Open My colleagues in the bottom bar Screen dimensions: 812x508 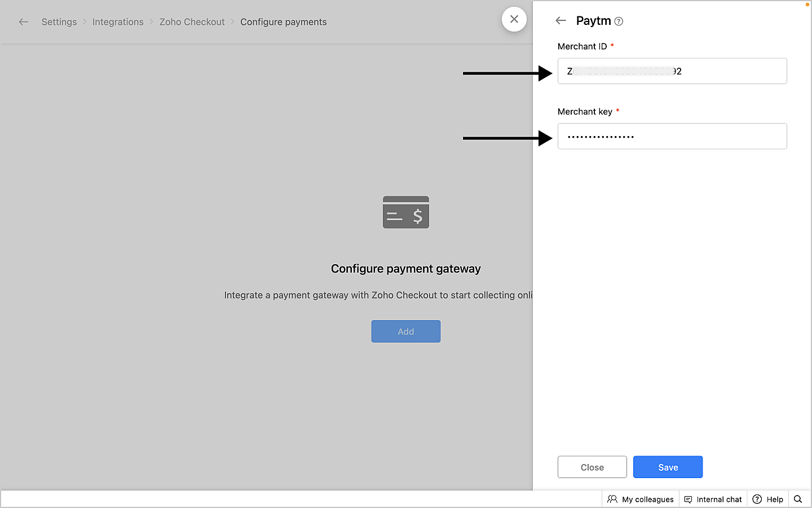(x=641, y=499)
